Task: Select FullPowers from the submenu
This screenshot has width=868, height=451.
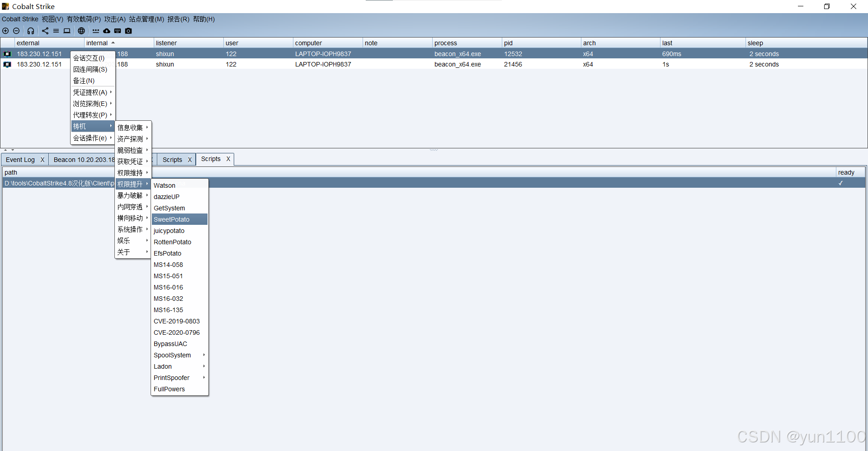Action: (x=179, y=389)
